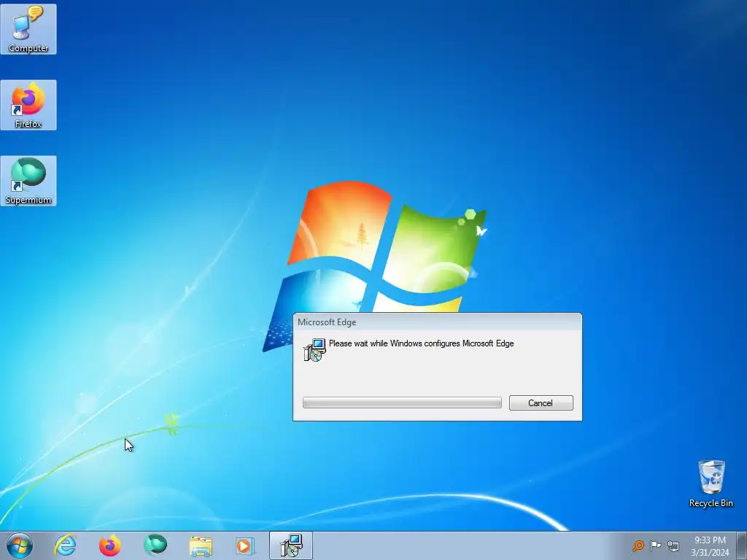The height and width of the screenshot is (560, 747).
Task: Select the Computer desktop icon
Action: pyautogui.click(x=28, y=29)
